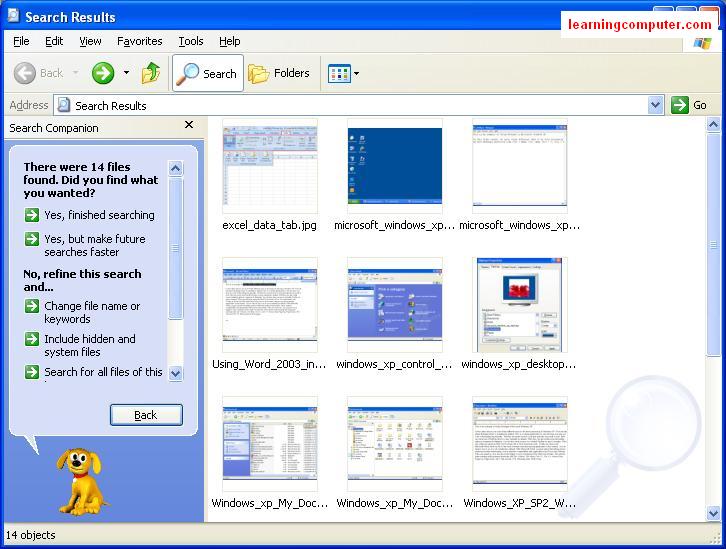Open the Edit menu
The image size is (726, 549).
click(x=54, y=41)
